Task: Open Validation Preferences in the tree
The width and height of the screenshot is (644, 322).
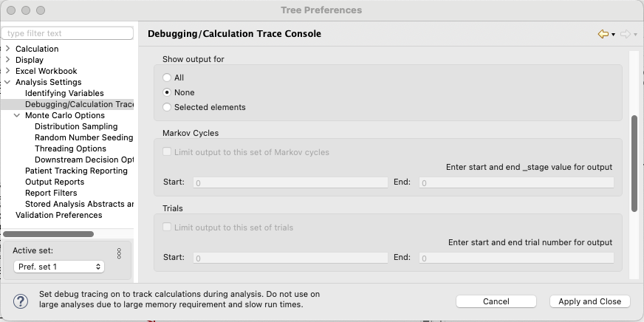Action: point(59,215)
